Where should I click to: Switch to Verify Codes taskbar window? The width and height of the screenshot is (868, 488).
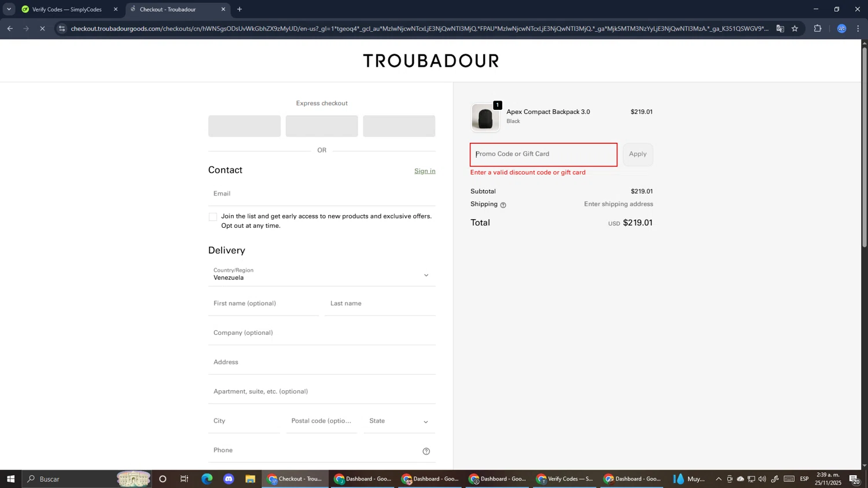pyautogui.click(x=565, y=479)
